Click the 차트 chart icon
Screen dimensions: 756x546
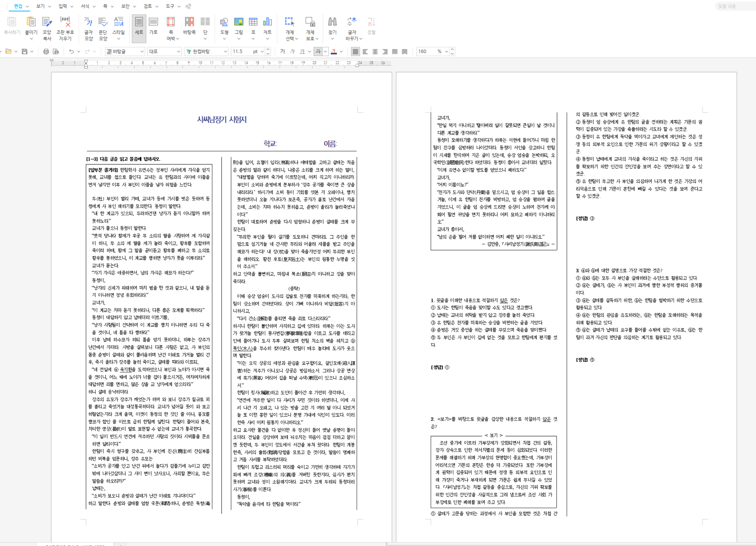(267, 22)
